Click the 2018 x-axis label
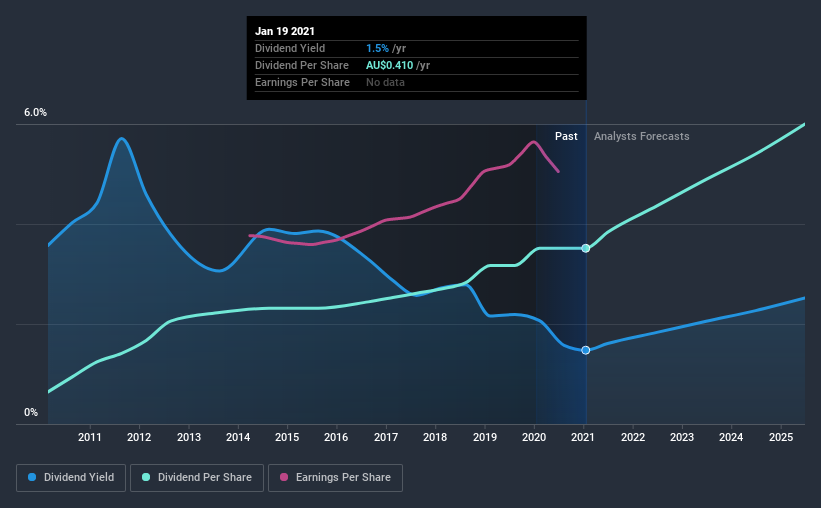The width and height of the screenshot is (821, 508). (x=435, y=437)
